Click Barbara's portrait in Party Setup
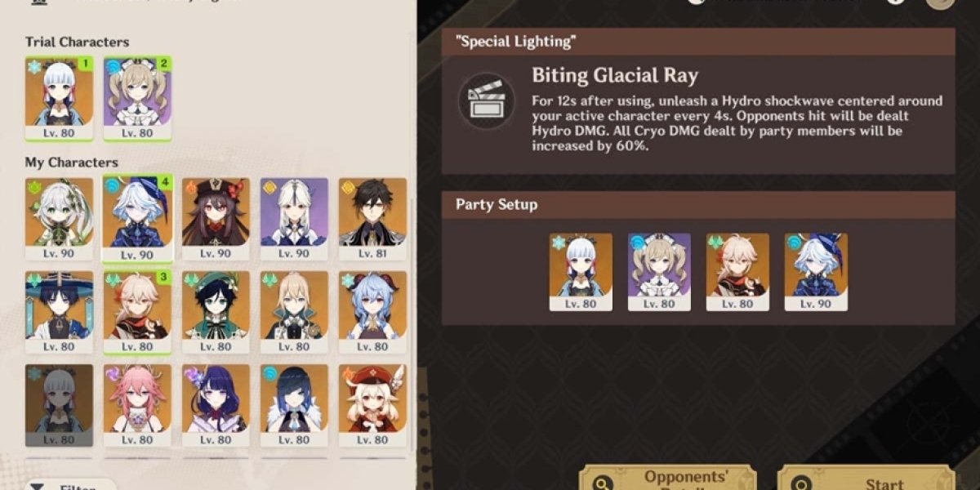 [659, 272]
